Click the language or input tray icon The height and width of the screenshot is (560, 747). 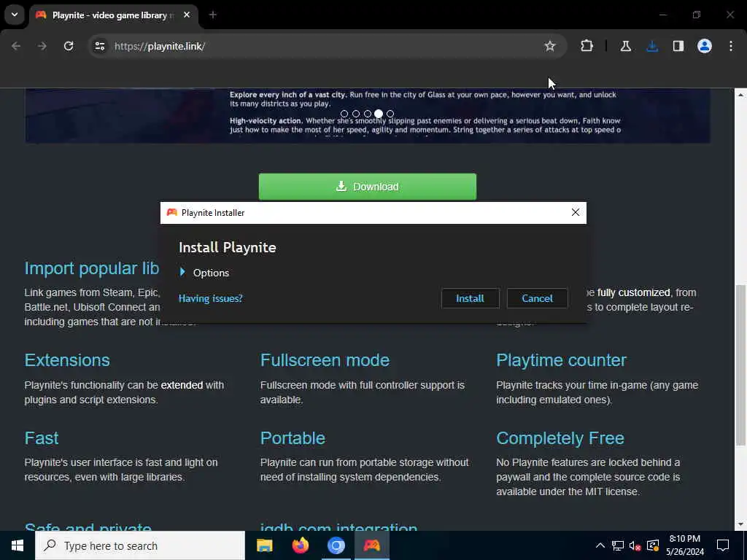pyautogui.click(x=653, y=545)
